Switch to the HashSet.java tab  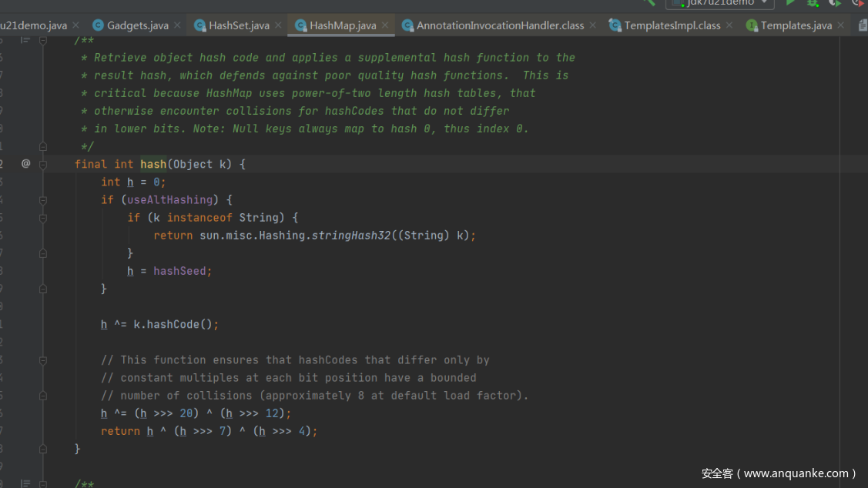click(239, 25)
